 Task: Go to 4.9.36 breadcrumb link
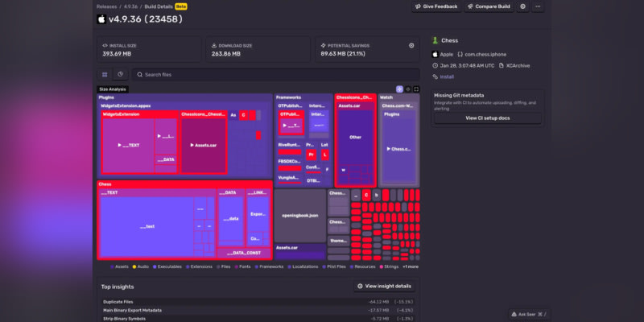click(130, 6)
